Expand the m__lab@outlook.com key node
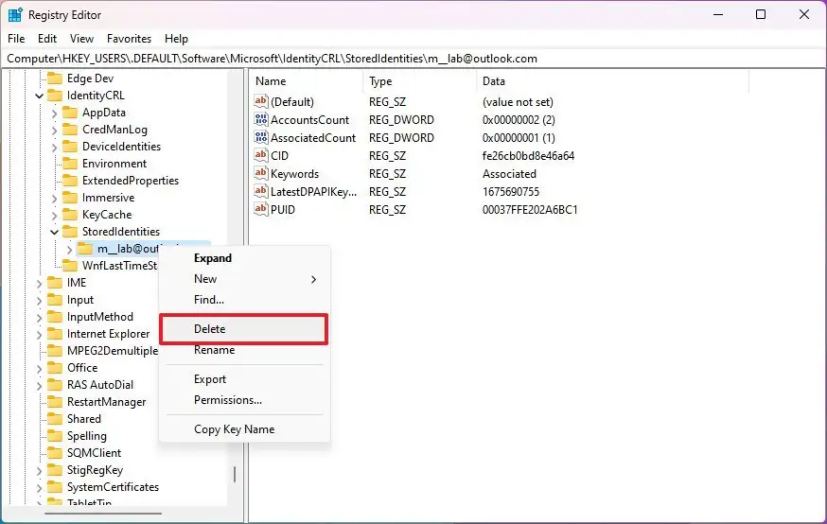Image resolution: width=827 pixels, height=524 pixels. [70, 249]
